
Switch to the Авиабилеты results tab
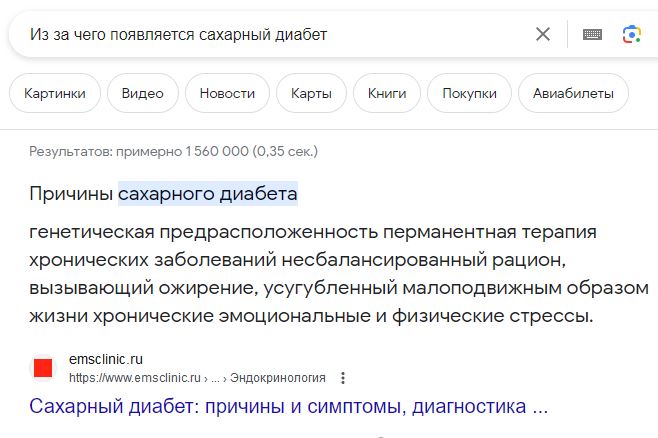(x=573, y=93)
